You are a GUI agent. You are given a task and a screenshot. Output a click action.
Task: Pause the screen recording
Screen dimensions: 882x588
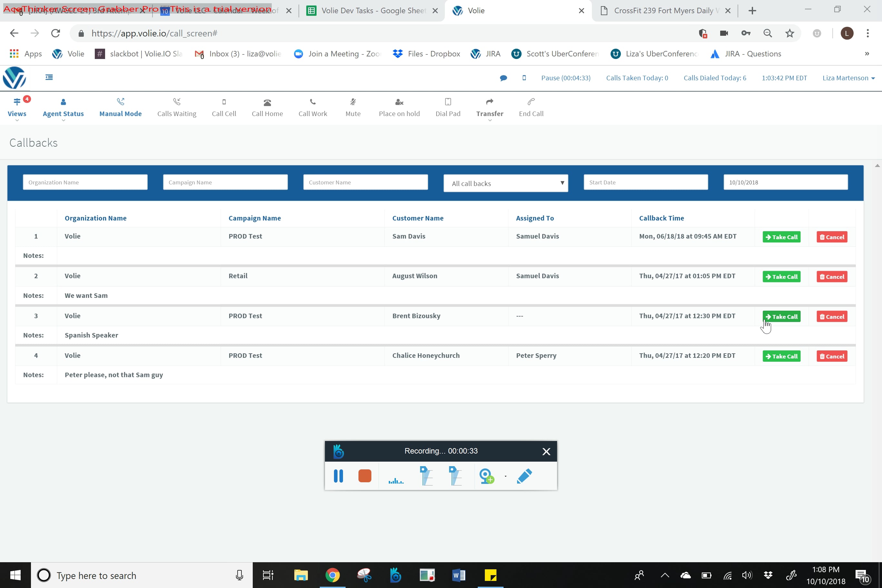pos(338,476)
